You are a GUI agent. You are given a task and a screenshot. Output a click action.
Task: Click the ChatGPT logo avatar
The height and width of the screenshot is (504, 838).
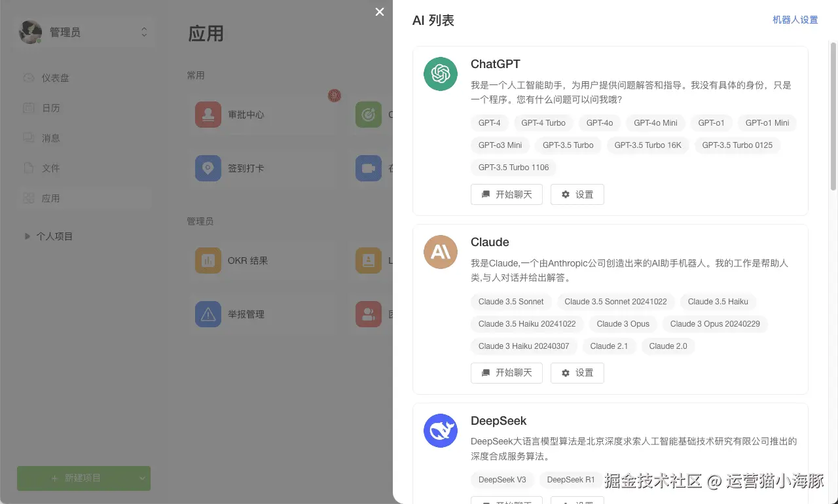pos(441,74)
